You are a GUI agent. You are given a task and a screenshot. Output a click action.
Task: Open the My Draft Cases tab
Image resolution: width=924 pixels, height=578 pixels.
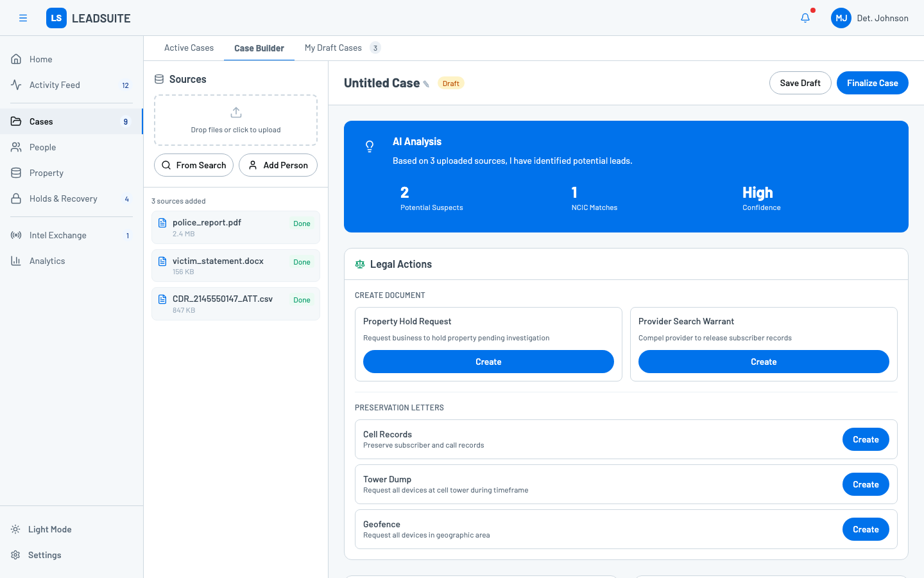[x=334, y=48]
